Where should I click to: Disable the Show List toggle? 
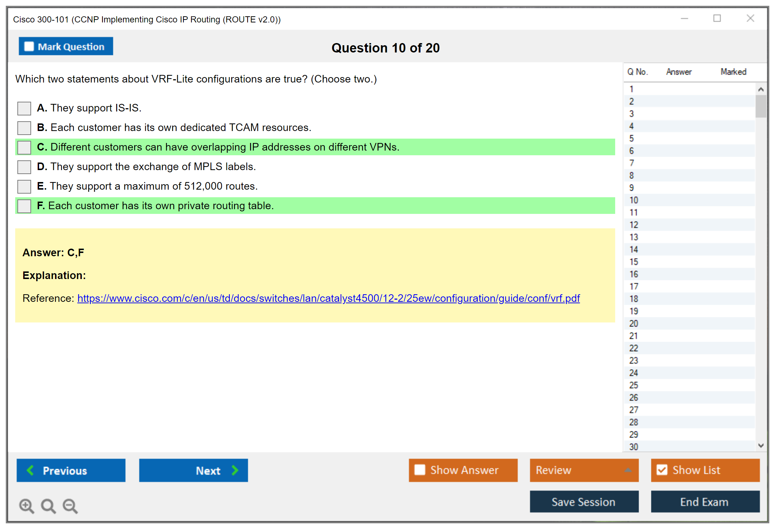click(662, 470)
